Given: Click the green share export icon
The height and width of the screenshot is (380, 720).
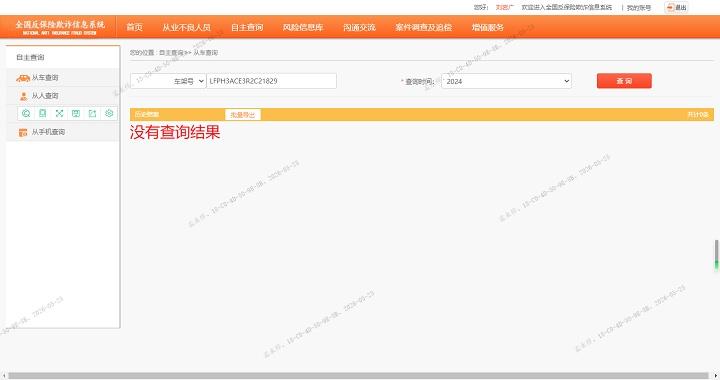Looking at the screenshot, I should [92, 113].
